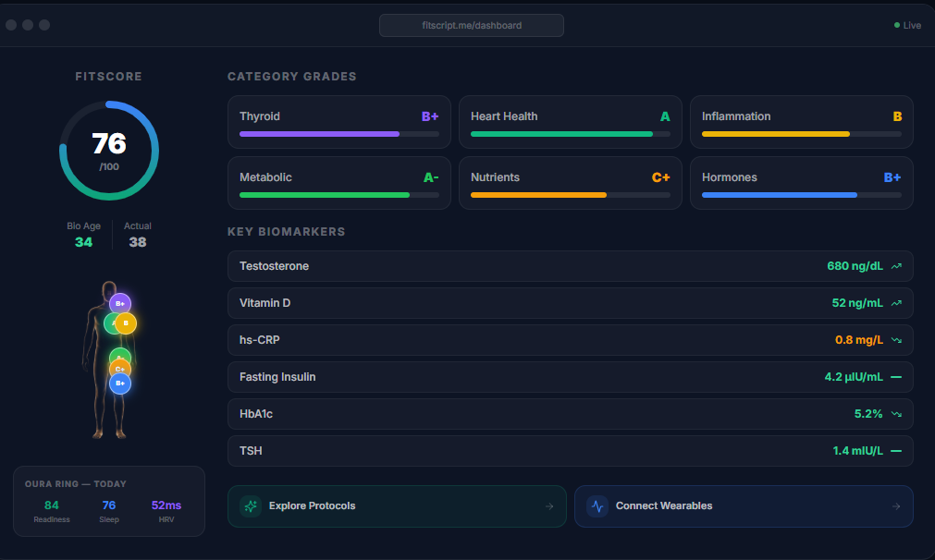This screenshot has width=935, height=560.
Task: Select the hs-CRP biomarker row
Action: point(571,340)
